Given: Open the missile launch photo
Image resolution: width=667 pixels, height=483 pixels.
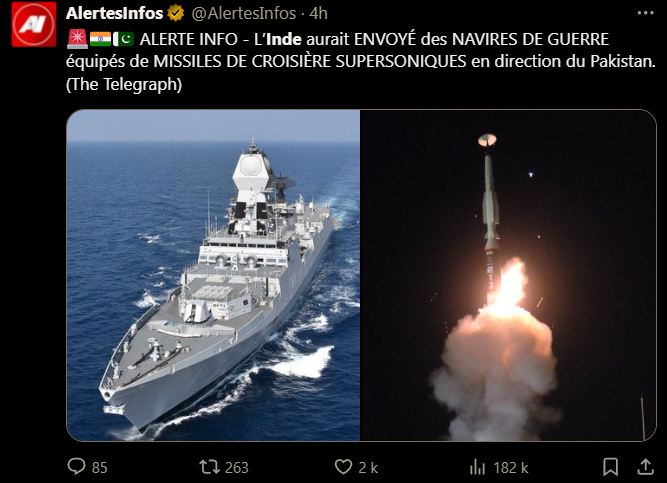Looking at the screenshot, I should pyautogui.click(x=508, y=275).
